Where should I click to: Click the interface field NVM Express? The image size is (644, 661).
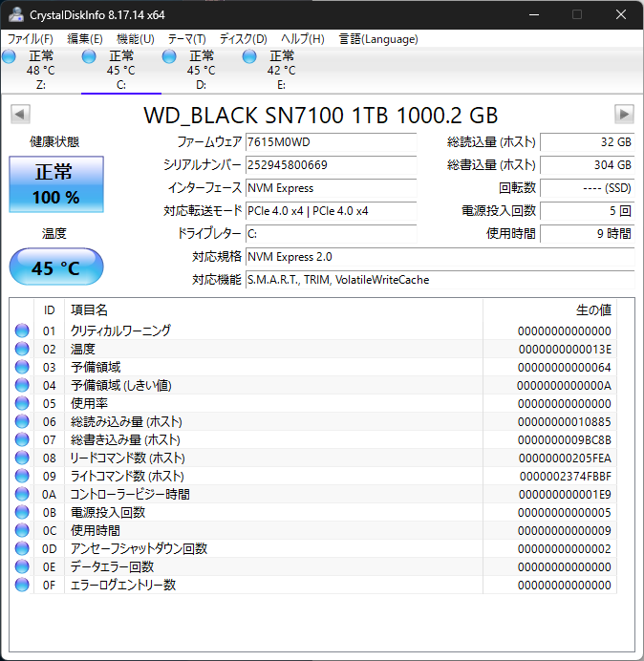pos(331,188)
